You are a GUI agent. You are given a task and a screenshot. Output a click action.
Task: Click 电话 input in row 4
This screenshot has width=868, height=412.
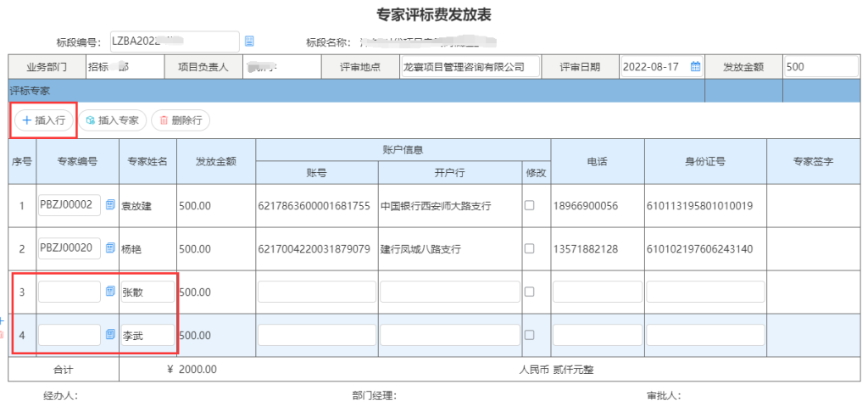point(598,335)
